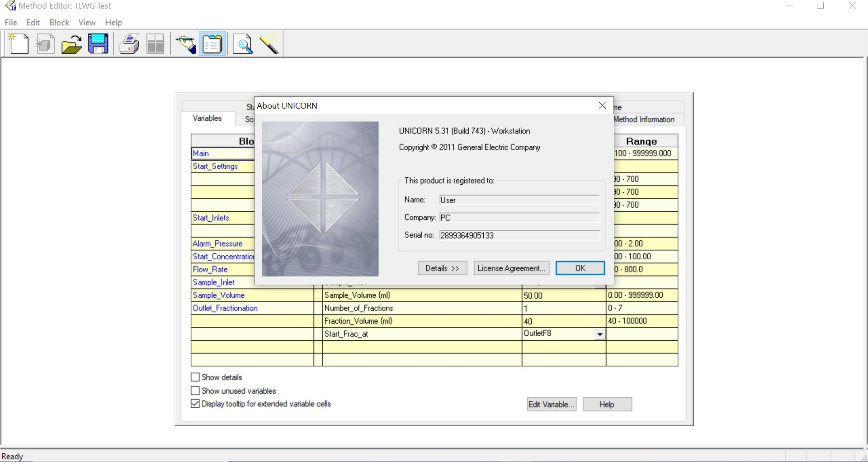Open the Start_Frac_at OutletF8 dropdown arrow
This screenshot has width=868, height=462.
[600, 334]
